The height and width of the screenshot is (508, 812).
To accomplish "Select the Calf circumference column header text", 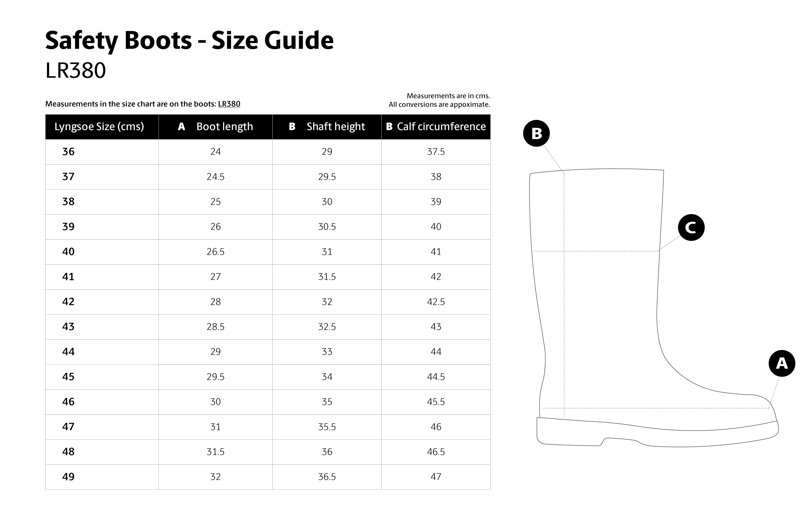I will tap(441, 127).
